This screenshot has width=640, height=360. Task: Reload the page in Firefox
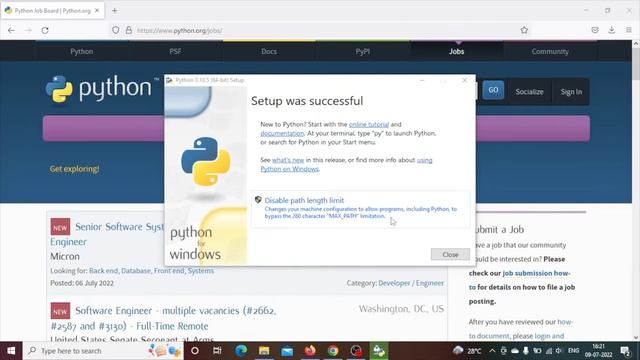(45, 30)
